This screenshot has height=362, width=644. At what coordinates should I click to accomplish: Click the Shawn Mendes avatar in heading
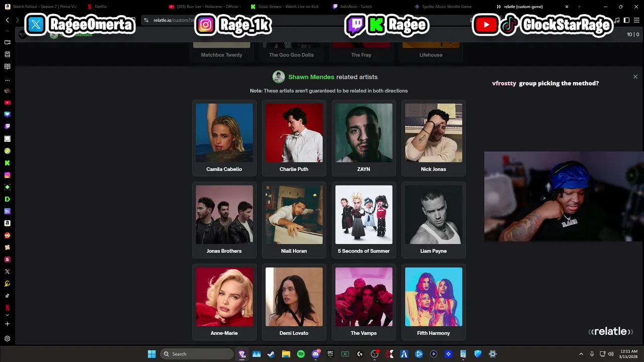tap(279, 77)
